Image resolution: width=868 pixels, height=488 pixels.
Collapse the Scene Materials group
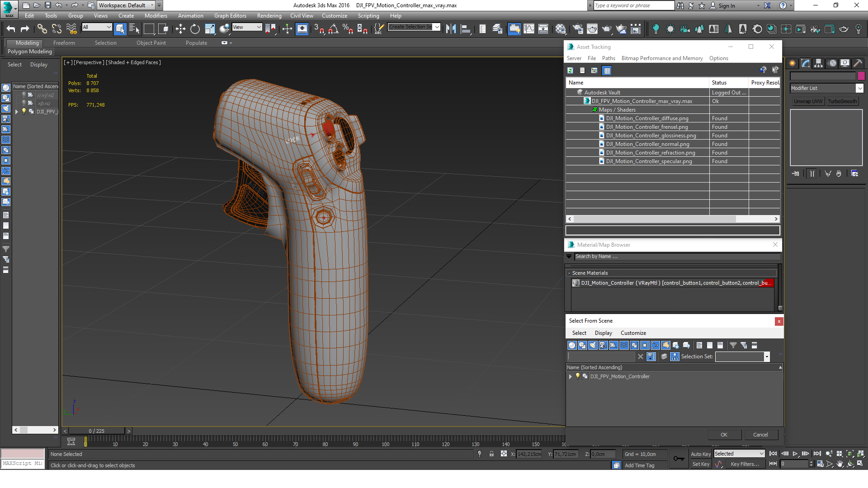(x=569, y=273)
